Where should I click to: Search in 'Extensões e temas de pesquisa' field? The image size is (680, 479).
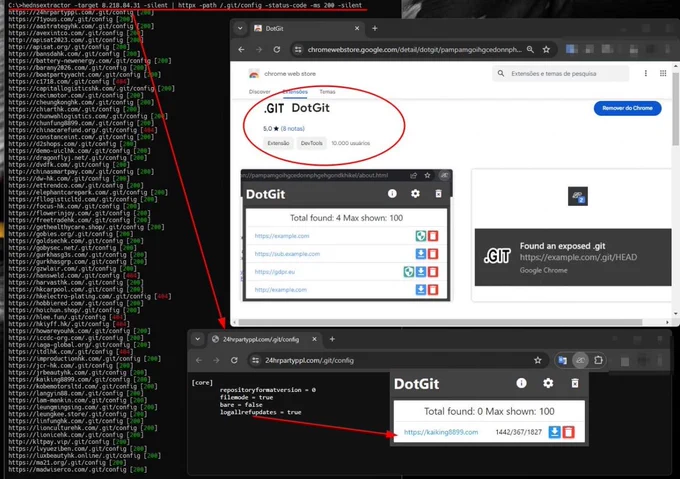point(561,74)
